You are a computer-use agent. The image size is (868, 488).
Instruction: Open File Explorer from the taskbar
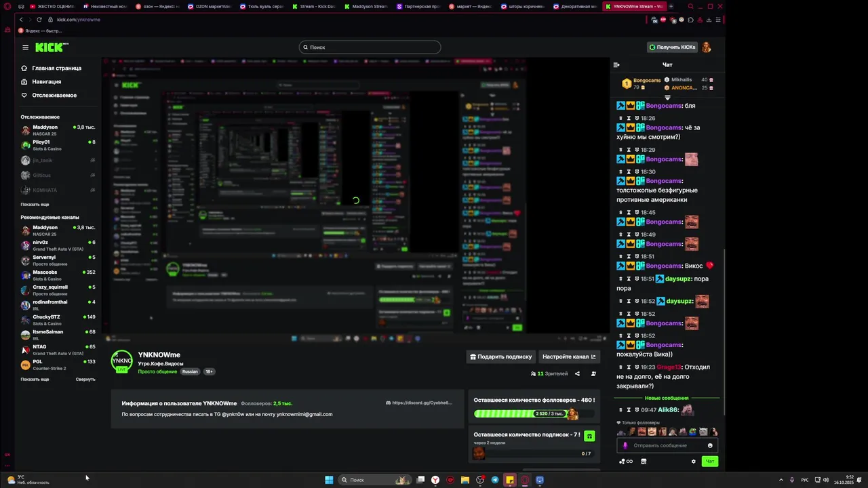(x=465, y=480)
